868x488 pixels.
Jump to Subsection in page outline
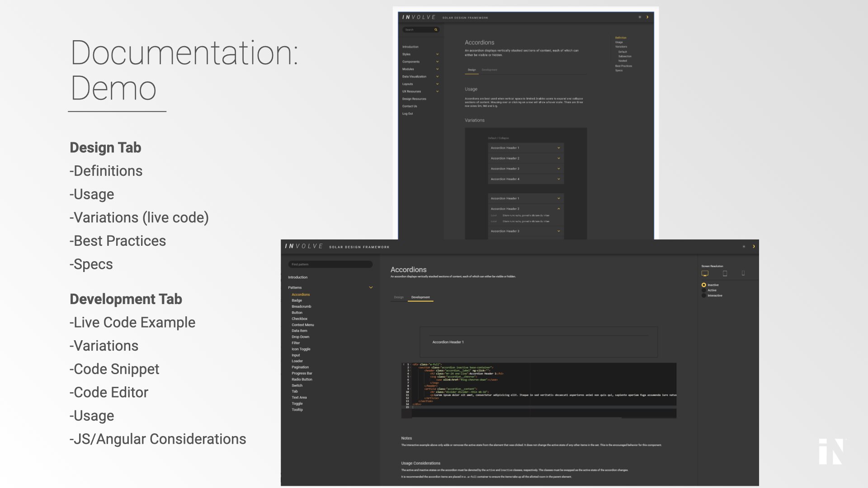click(625, 56)
